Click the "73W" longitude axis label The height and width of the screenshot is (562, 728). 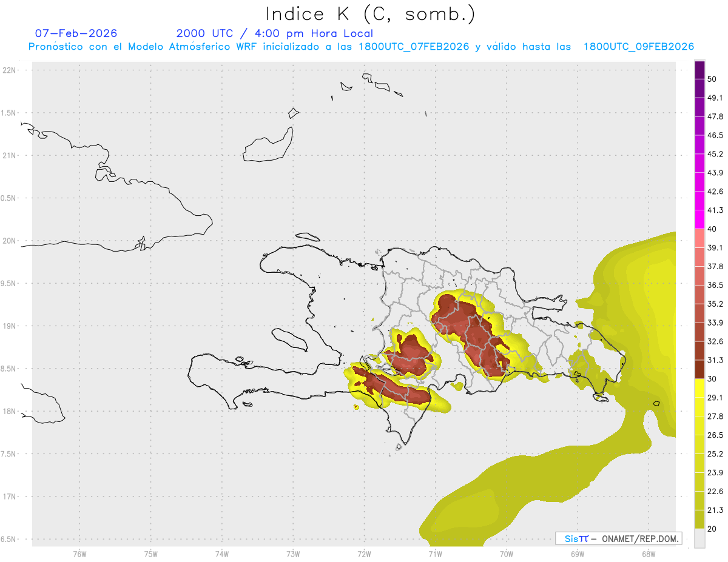[x=293, y=554]
